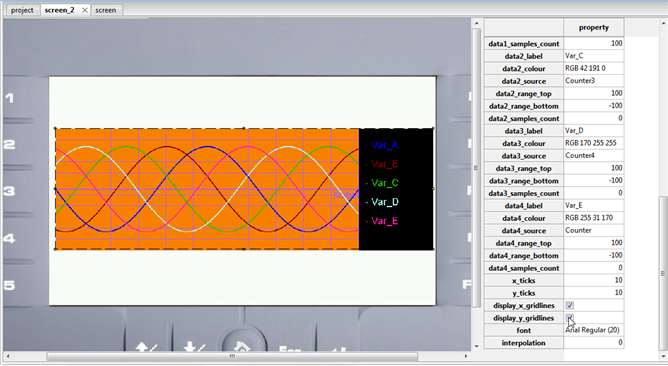Select the Var_E legend entry
This screenshot has height=366, width=668.
tap(384, 221)
